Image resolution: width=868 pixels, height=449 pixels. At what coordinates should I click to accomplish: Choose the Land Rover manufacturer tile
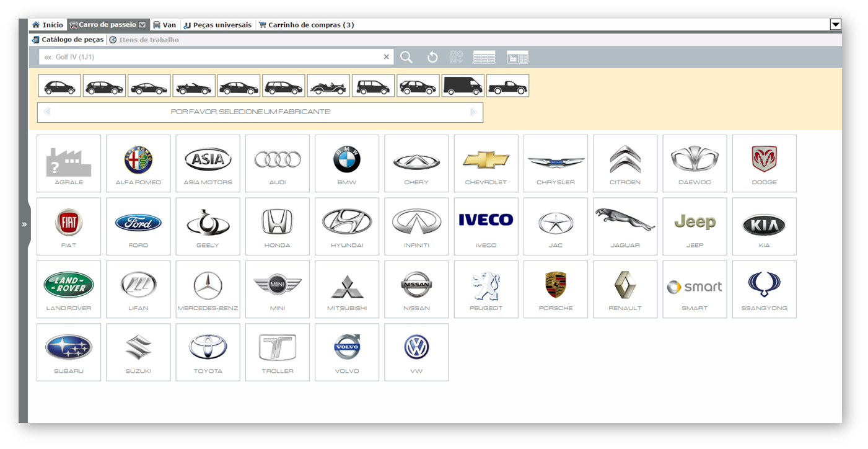(69, 289)
